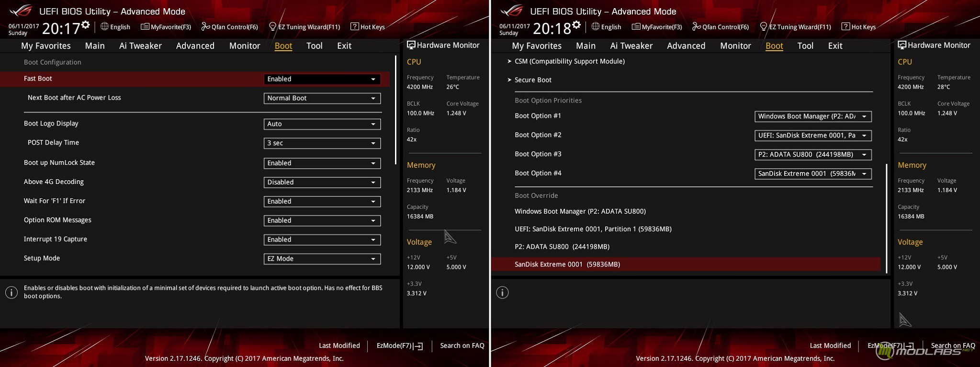
Task: Open Boot Option #1 dropdown
Action: click(x=813, y=116)
